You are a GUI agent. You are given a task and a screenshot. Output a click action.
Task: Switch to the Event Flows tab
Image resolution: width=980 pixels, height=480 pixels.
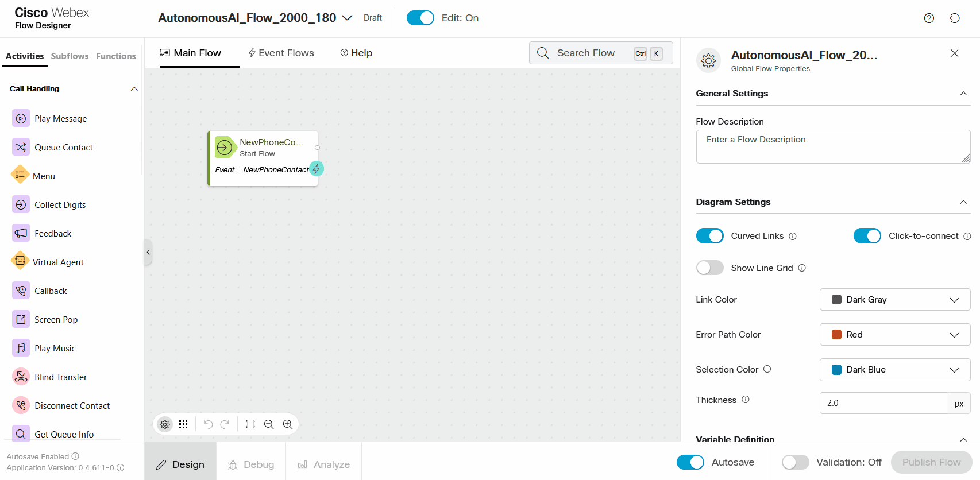click(x=281, y=53)
